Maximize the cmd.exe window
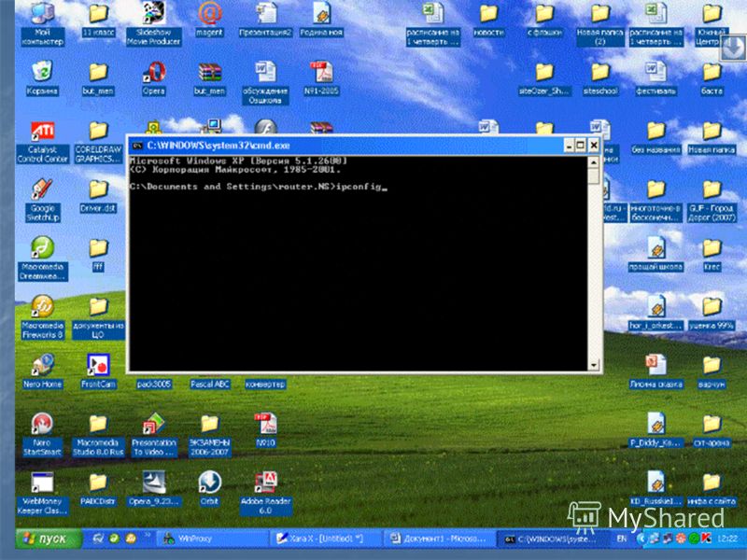 pos(581,146)
